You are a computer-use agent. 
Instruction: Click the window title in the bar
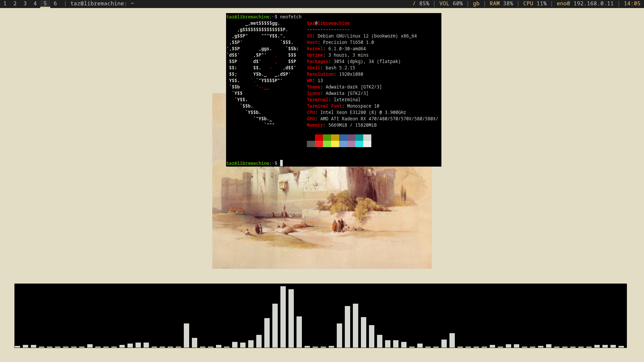[x=102, y=4]
